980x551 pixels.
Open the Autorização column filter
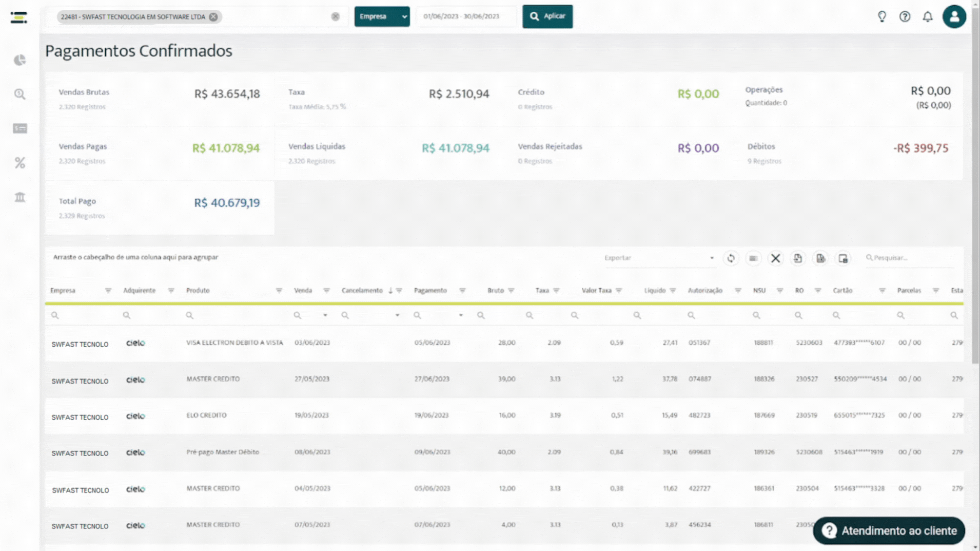[738, 291]
